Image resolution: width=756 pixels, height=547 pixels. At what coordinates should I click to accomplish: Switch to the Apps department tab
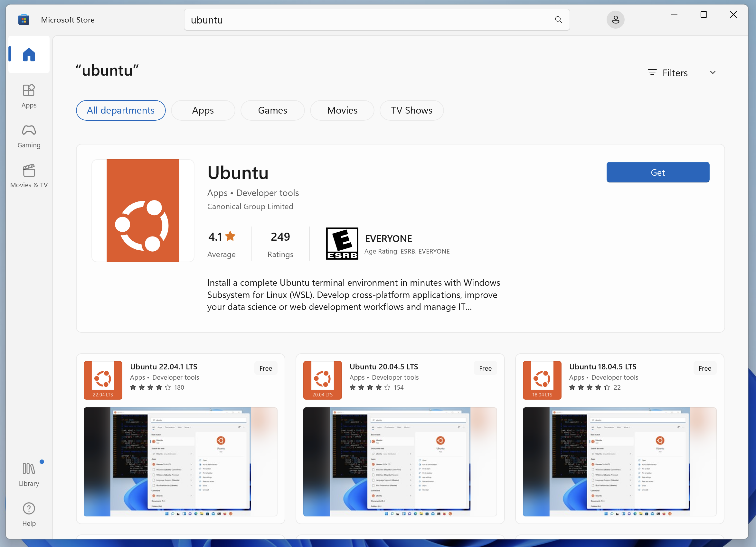click(203, 110)
